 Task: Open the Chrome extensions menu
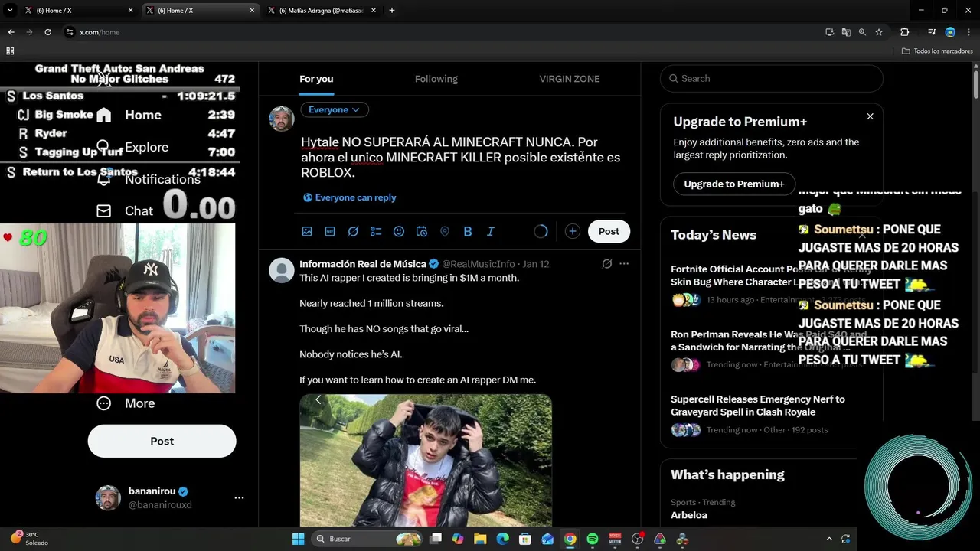(x=904, y=32)
